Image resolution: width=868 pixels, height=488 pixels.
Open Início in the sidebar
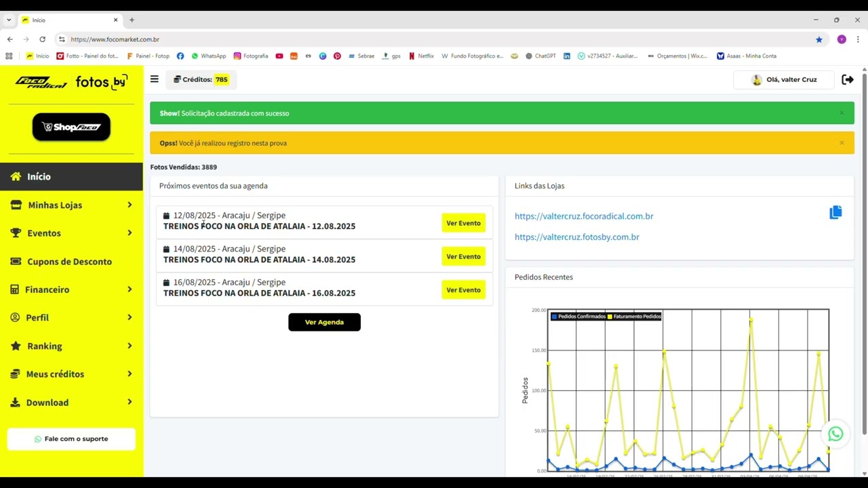pos(71,176)
